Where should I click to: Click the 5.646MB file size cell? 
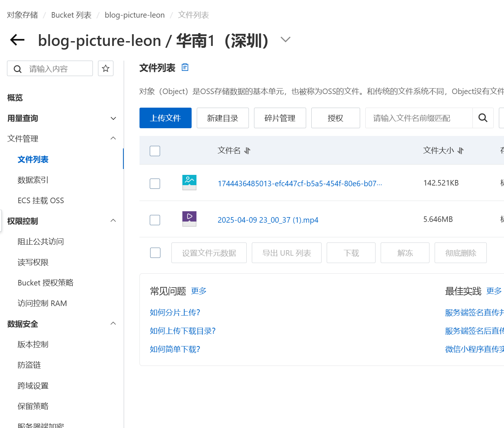pos(438,219)
